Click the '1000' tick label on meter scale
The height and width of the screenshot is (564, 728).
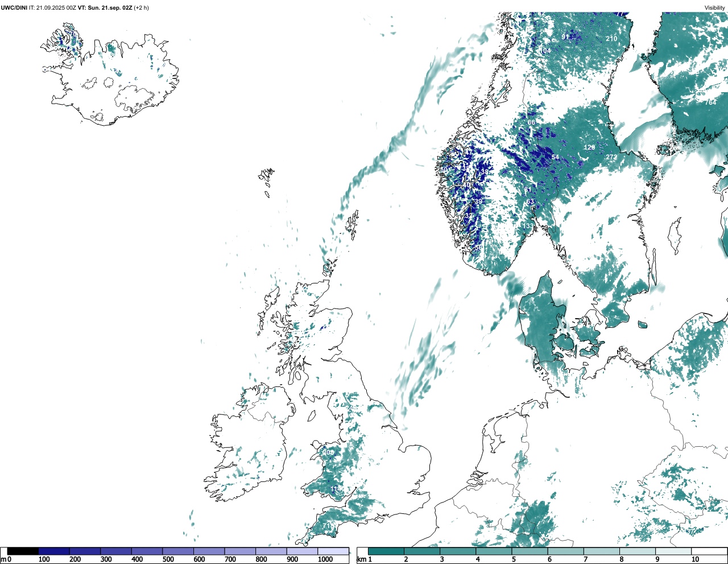click(325, 559)
